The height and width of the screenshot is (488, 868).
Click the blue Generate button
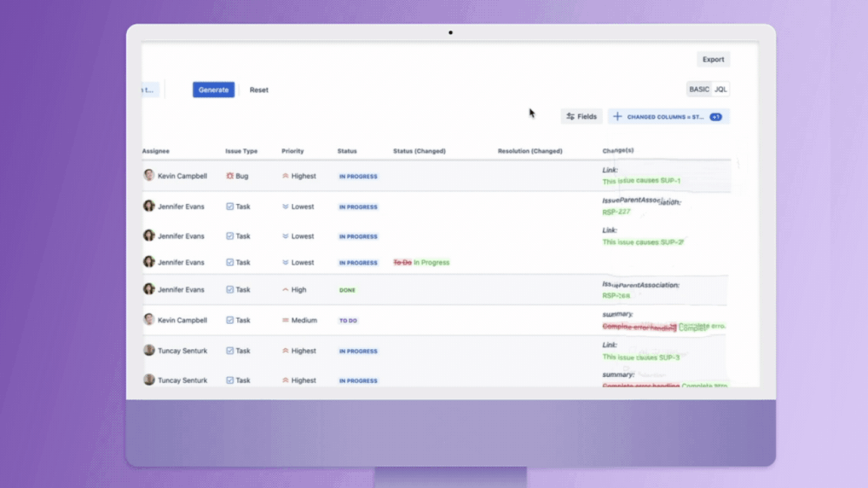click(213, 89)
